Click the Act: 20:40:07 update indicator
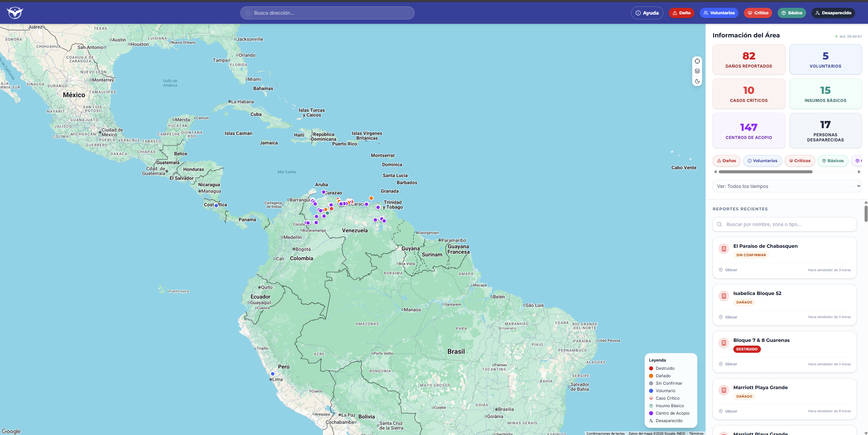The height and width of the screenshot is (435, 868). (x=849, y=36)
